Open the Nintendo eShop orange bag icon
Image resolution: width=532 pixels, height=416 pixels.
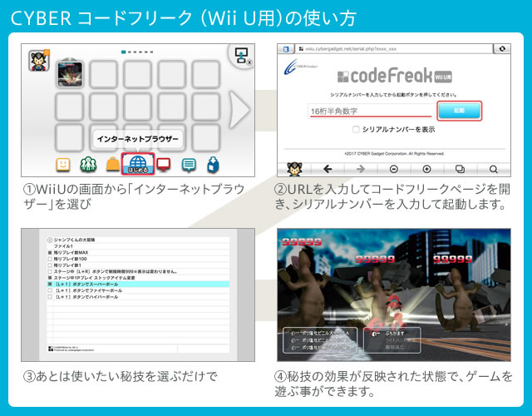click(113, 165)
